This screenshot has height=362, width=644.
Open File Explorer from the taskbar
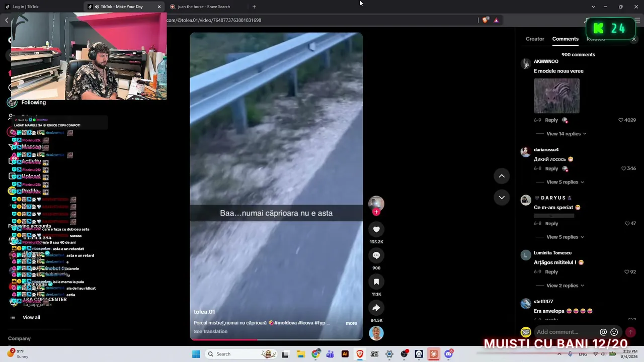300,354
